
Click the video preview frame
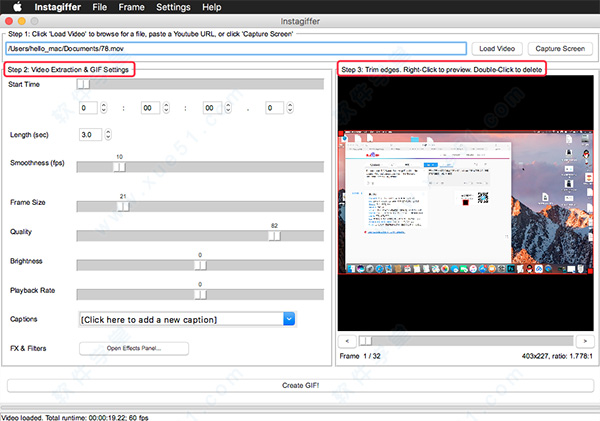465,203
